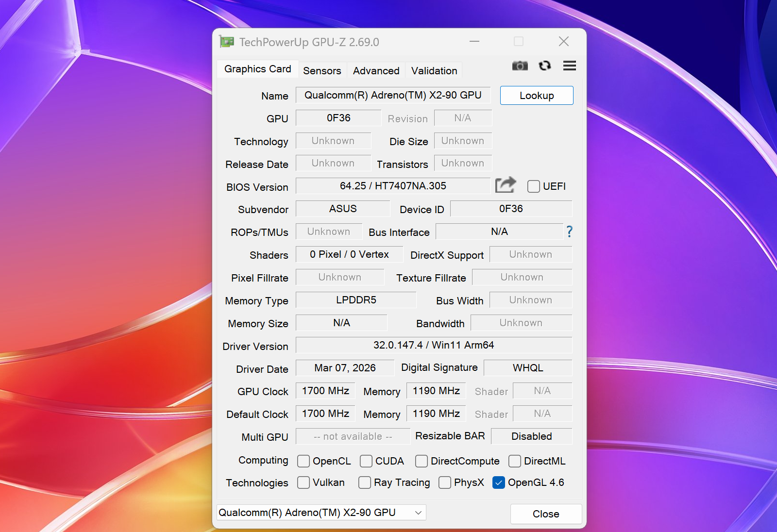Minimize the GPU-Z window

point(474,42)
